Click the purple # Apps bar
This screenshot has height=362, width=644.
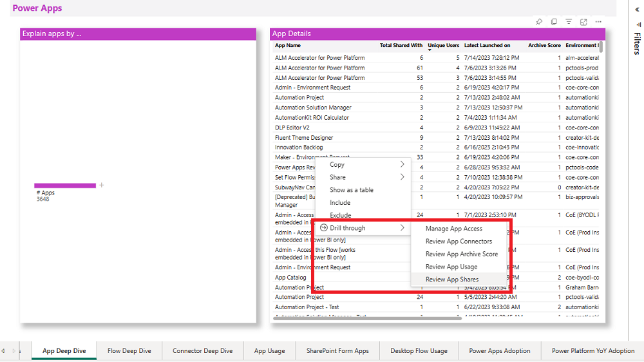pyautogui.click(x=64, y=186)
